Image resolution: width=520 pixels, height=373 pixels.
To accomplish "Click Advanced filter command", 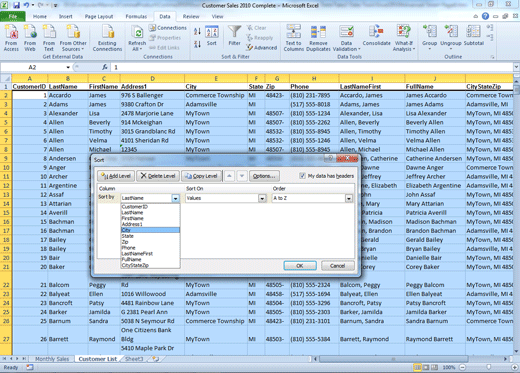I will [x=262, y=48].
